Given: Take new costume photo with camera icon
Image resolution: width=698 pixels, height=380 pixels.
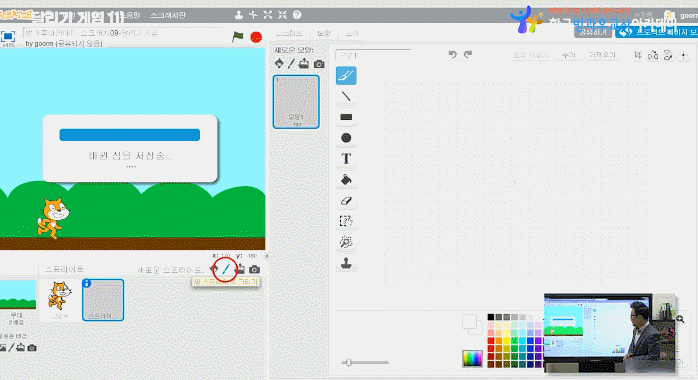Looking at the screenshot, I should (x=319, y=64).
